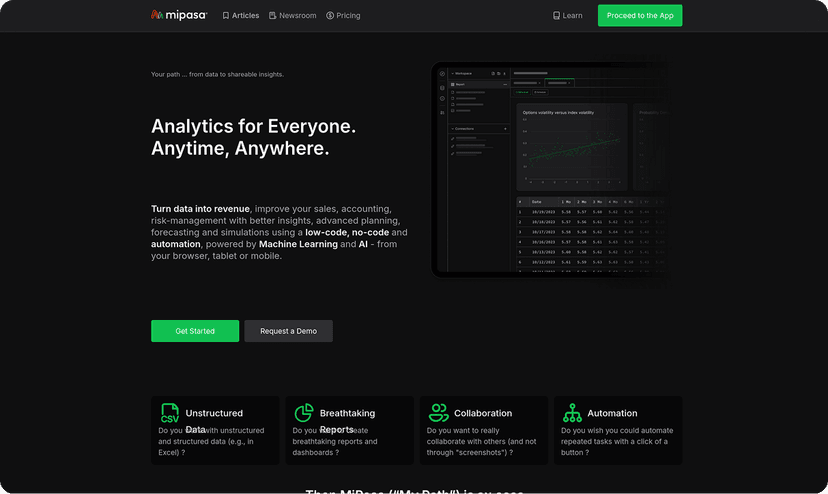
Task: Click the CSV file icon on Unstructured Data card
Action: click(x=170, y=413)
